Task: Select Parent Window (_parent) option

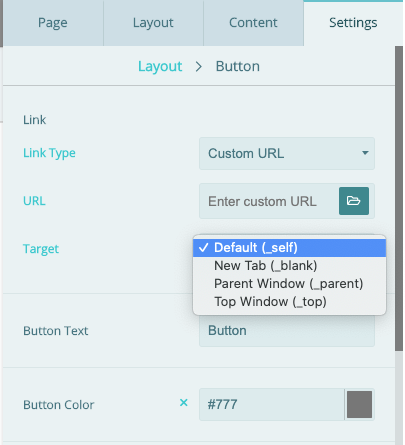Action: point(289,284)
